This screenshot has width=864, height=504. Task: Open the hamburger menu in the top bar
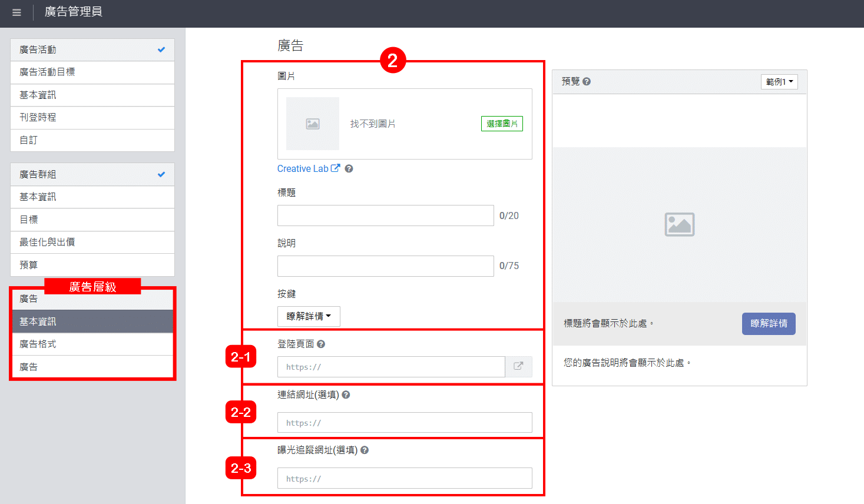click(16, 12)
